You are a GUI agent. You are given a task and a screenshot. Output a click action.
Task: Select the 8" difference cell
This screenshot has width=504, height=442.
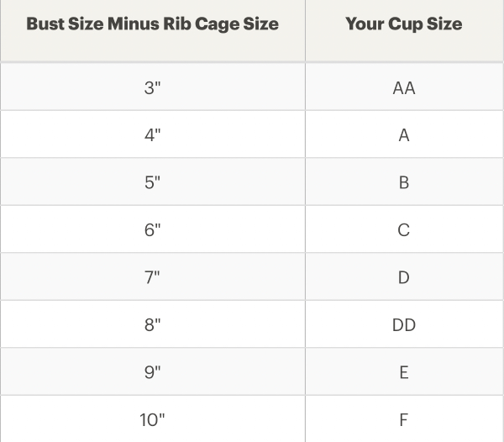pos(152,324)
